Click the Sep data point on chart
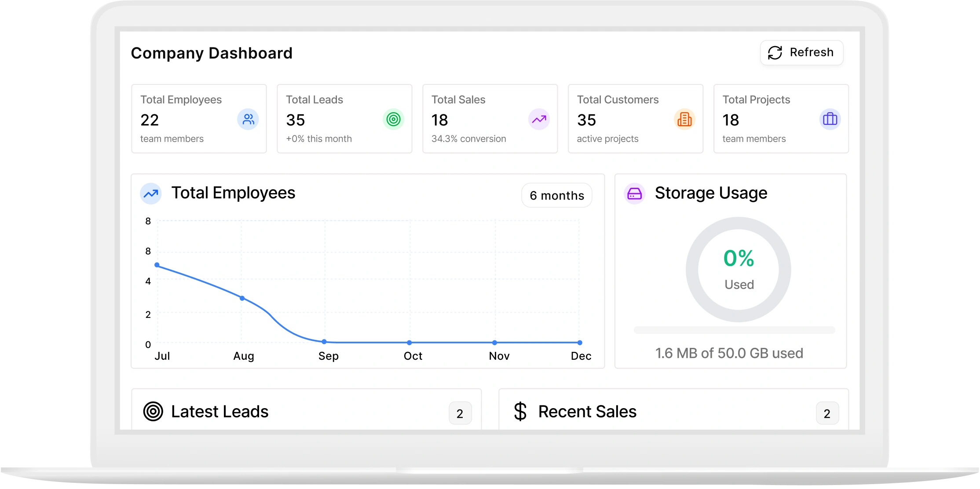Image resolution: width=980 pixels, height=489 pixels. click(x=324, y=342)
